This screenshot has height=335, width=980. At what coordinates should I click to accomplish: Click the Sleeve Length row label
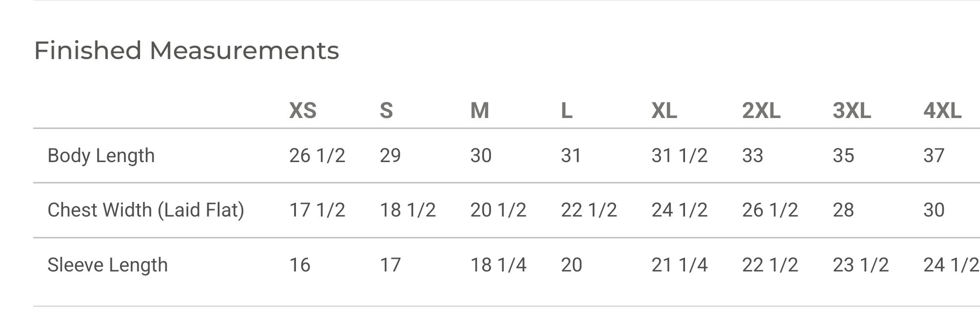108,265
